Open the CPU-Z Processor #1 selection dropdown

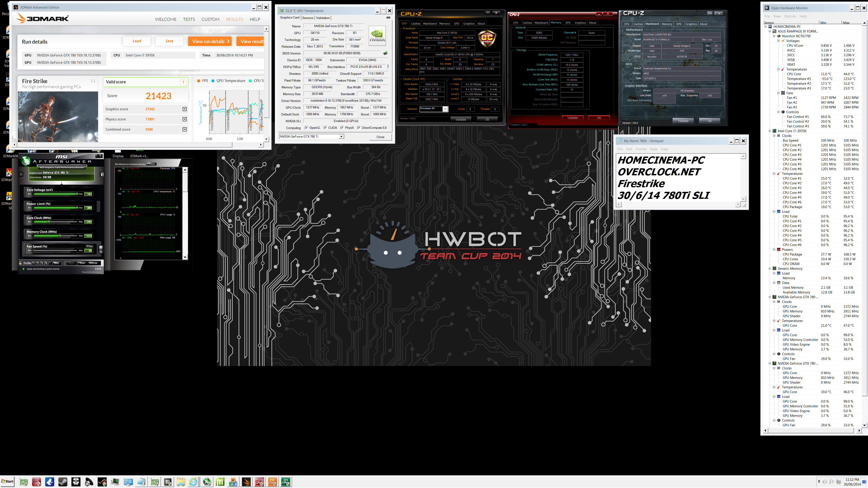click(x=445, y=109)
